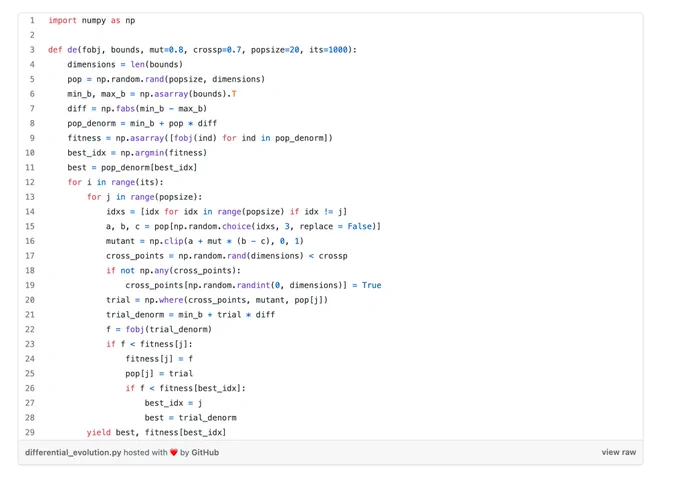Click the 'for i in range(its):' line
The width and height of the screenshot is (680, 477).
point(115,182)
